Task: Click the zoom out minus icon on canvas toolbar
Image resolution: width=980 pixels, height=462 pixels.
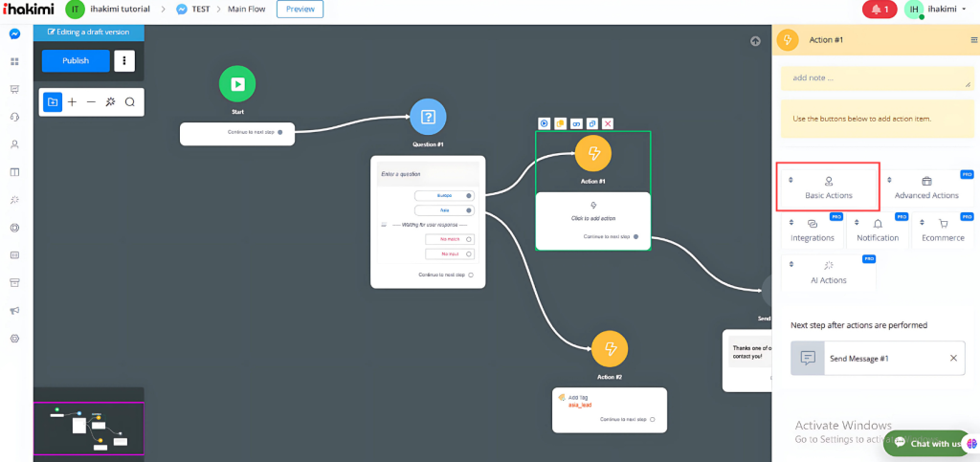Action: [x=91, y=101]
